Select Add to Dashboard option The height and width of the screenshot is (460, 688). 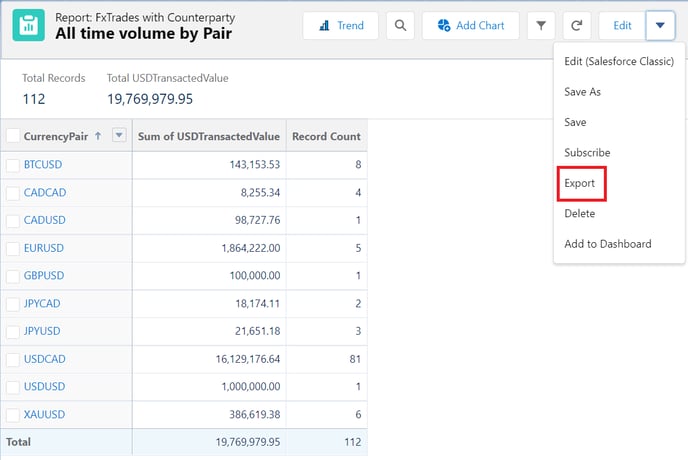tap(608, 244)
